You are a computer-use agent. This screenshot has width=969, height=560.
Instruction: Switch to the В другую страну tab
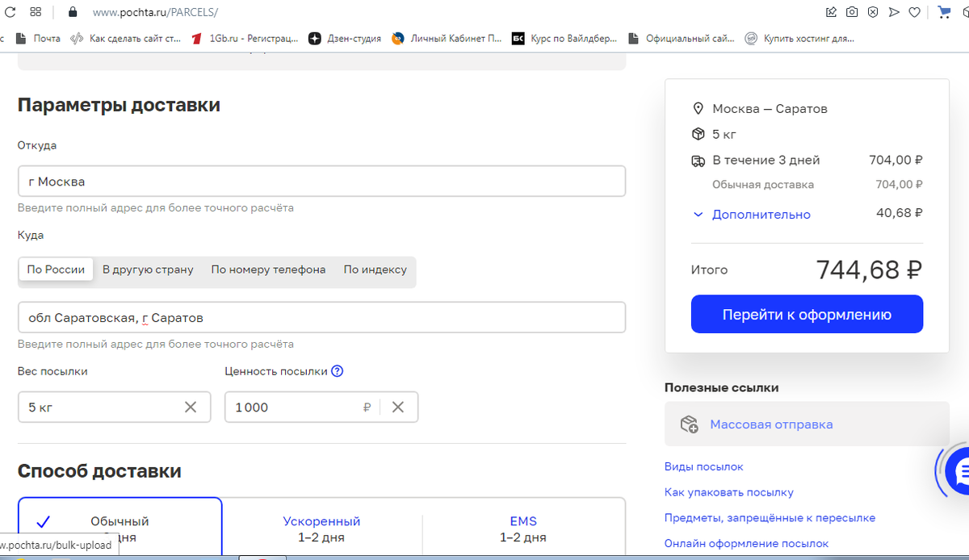(148, 270)
